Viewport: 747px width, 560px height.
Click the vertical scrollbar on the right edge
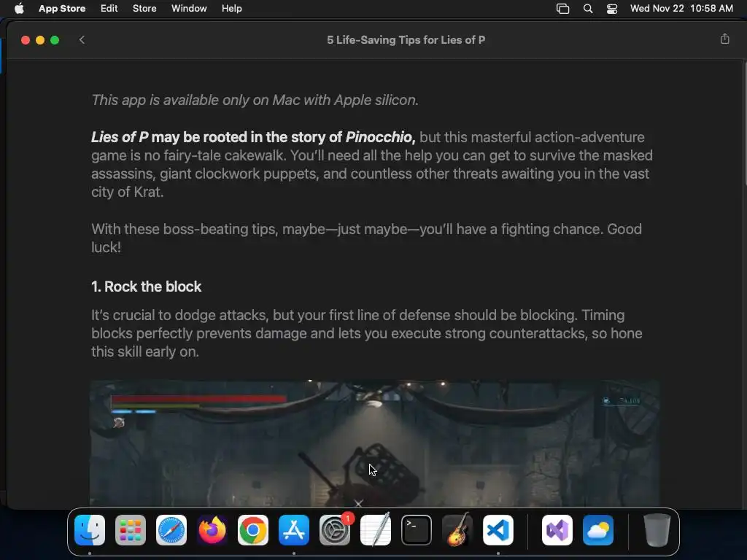click(745, 124)
